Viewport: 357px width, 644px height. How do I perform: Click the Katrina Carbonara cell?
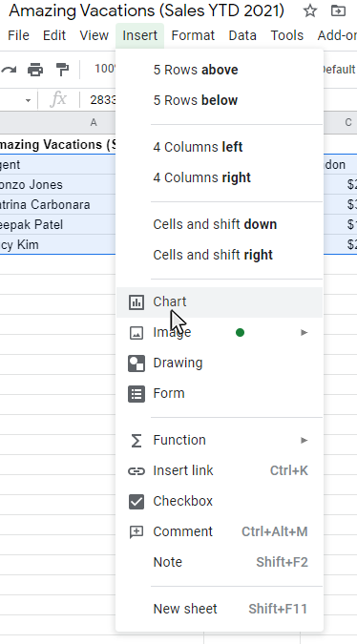coord(57,204)
